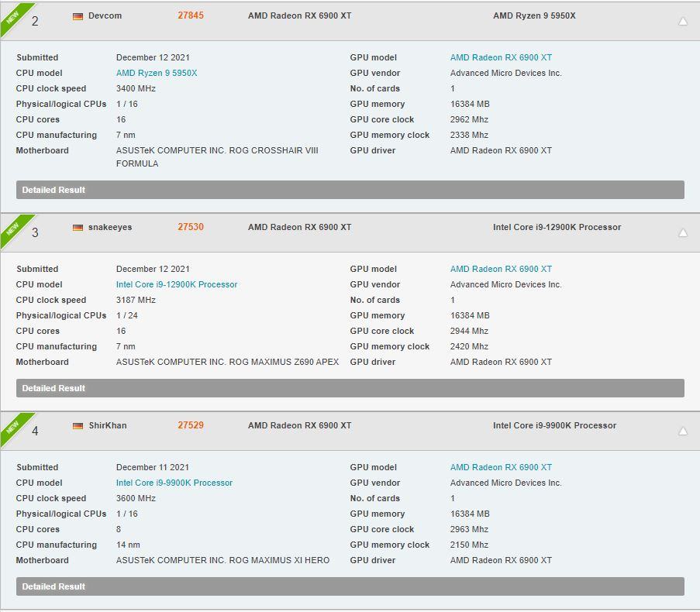Click the GPU memory clock value 2420 Mhz
700x612 pixels.
tap(469, 346)
